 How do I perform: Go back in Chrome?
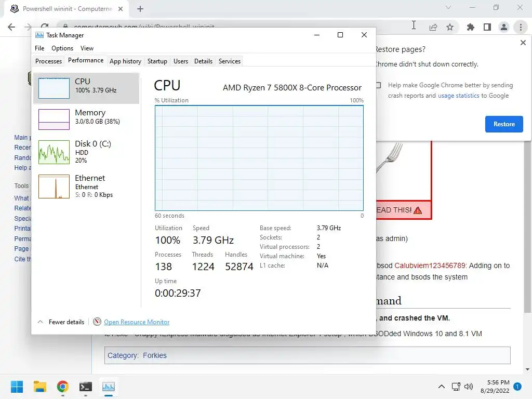pyautogui.click(x=11, y=27)
